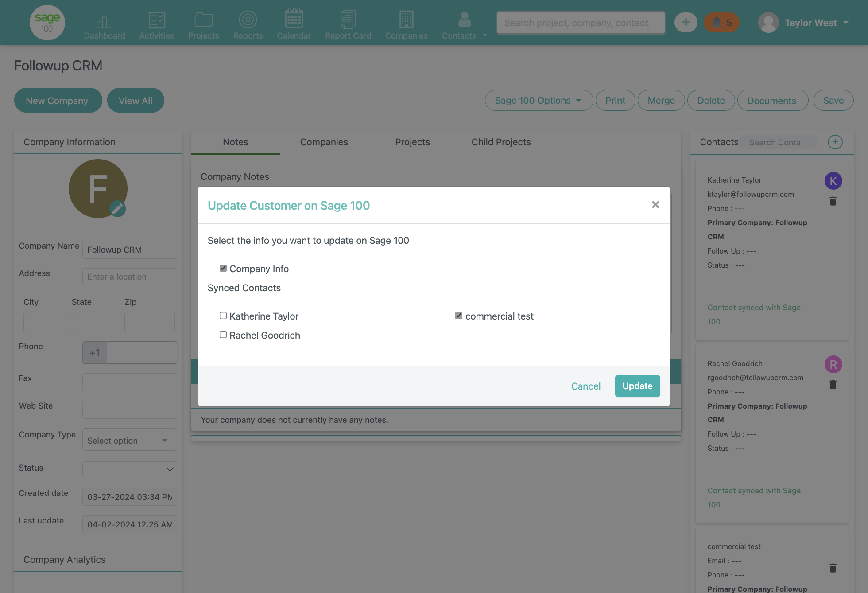The image size is (868, 593).
Task: Switch to the Projects tab
Action: [413, 142]
